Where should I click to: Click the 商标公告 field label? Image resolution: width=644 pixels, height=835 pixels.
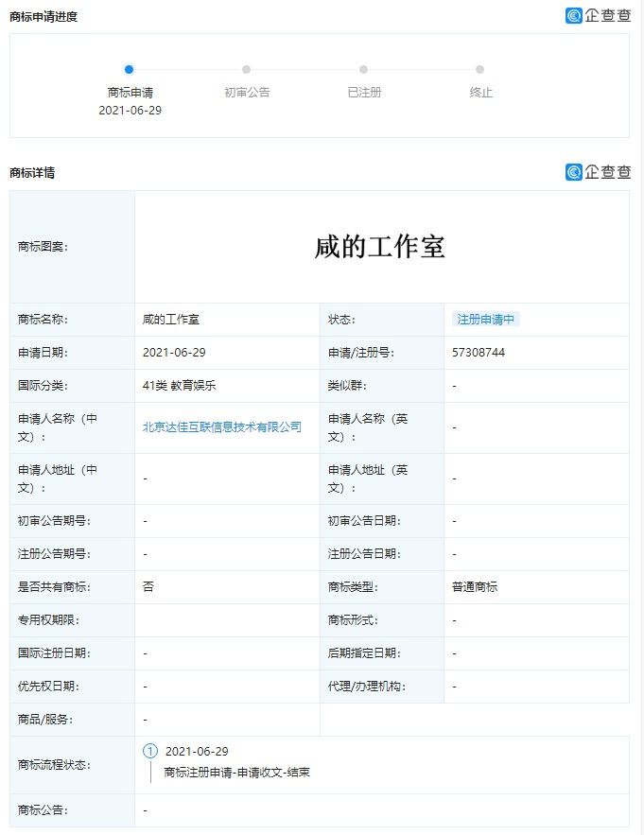coord(43,810)
